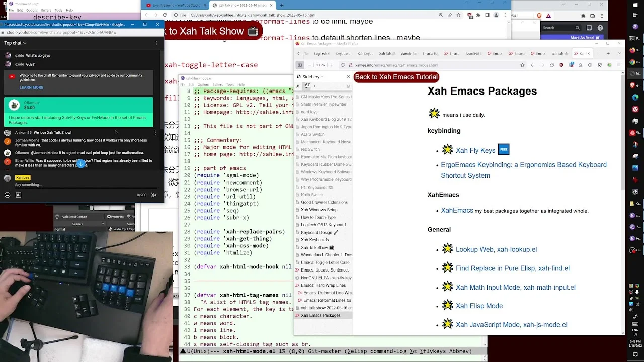Open the Xah Fly Keys link
644x362 pixels.
click(475, 150)
